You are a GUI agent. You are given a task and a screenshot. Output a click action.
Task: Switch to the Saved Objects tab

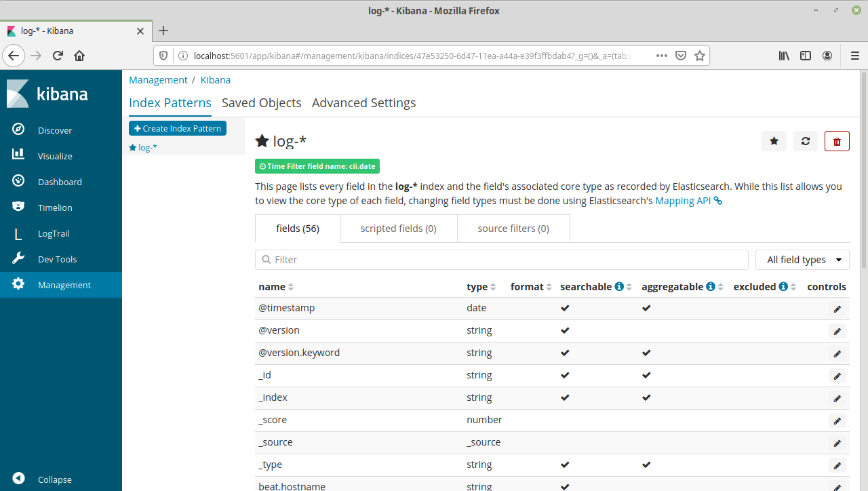point(262,102)
